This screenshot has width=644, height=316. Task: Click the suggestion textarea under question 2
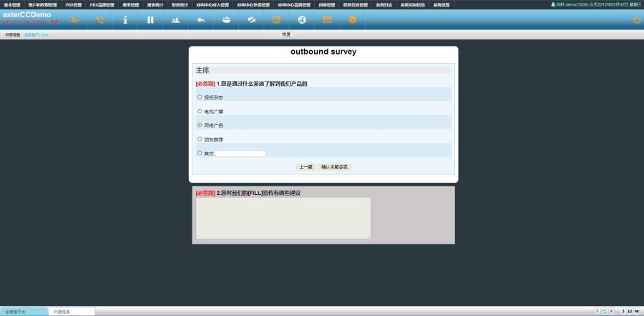point(283,218)
